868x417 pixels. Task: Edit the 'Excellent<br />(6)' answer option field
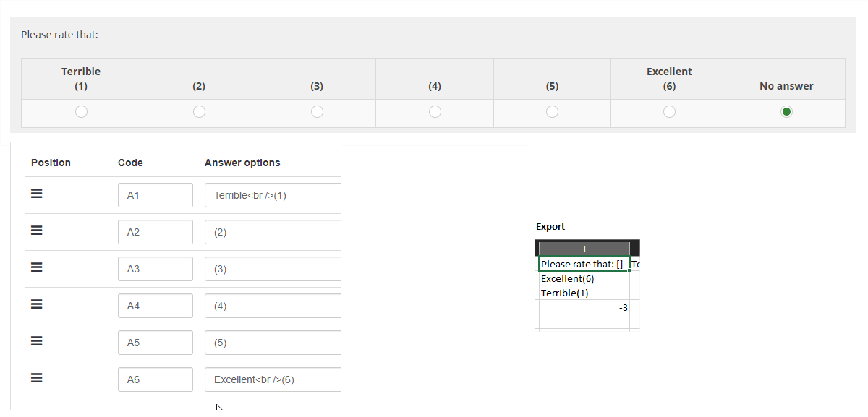(x=273, y=379)
